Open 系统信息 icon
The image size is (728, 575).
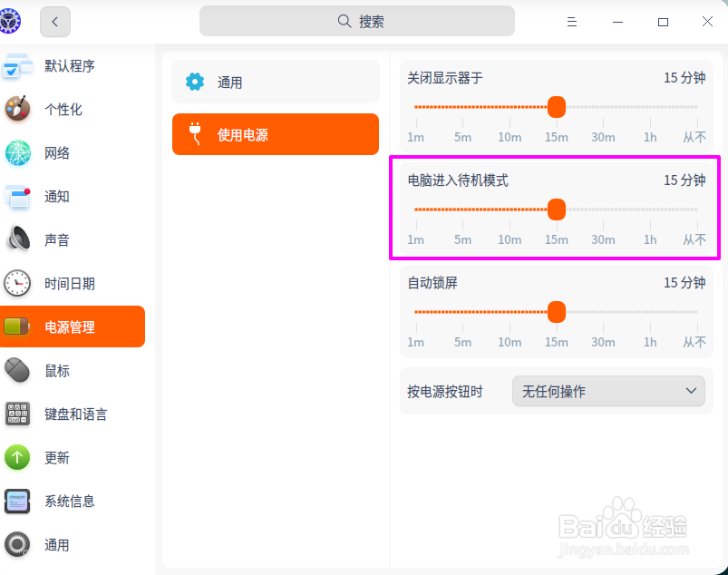tap(17, 501)
